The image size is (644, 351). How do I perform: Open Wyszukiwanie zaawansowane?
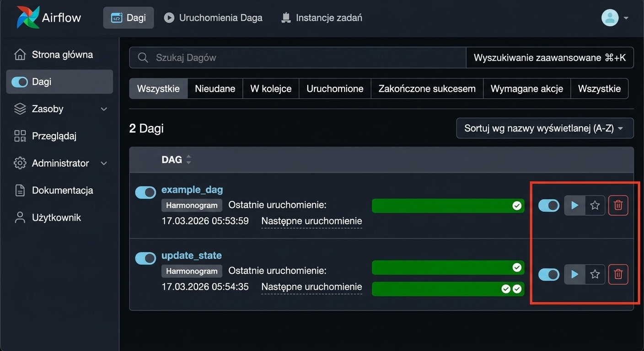[x=550, y=58]
